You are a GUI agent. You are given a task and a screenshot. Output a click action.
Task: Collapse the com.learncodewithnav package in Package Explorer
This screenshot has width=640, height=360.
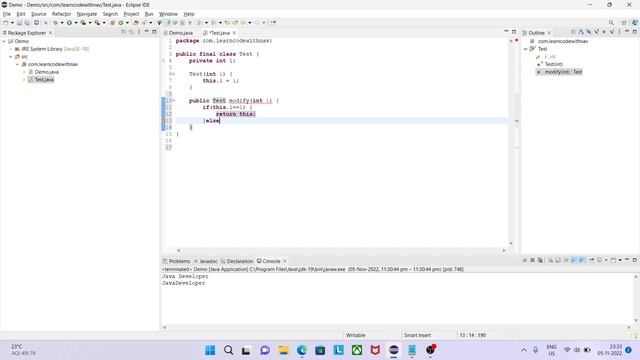tap(18, 64)
